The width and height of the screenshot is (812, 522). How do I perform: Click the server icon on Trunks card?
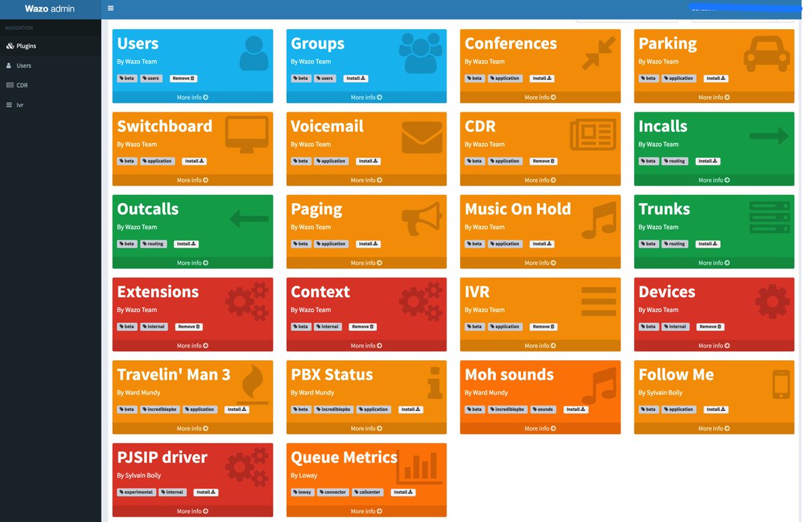point(769,218)
